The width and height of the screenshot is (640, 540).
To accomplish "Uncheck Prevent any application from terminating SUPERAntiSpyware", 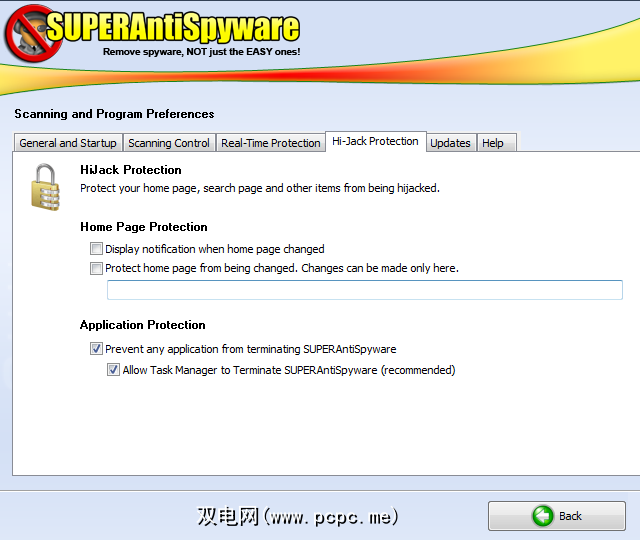I will click(96, 349).
